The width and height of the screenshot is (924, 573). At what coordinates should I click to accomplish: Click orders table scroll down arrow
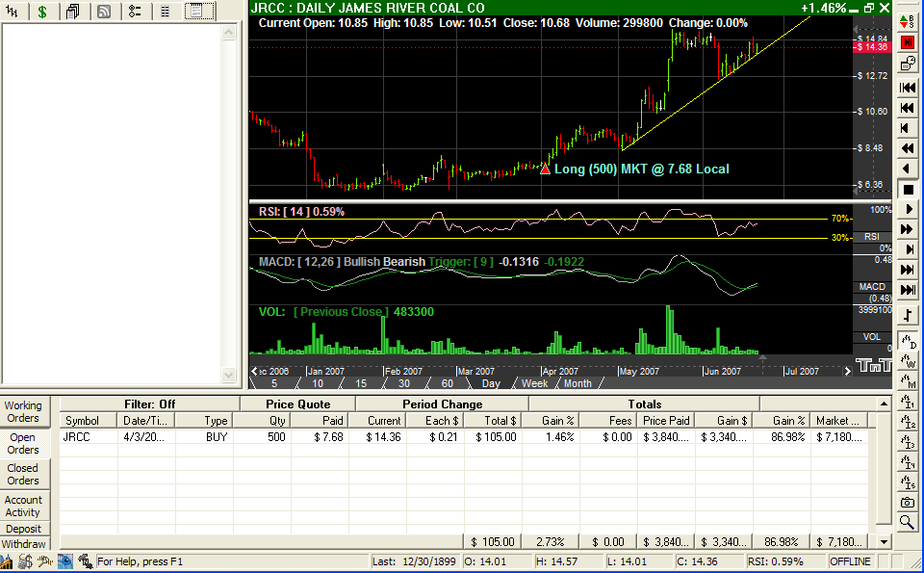pos(884,542)
